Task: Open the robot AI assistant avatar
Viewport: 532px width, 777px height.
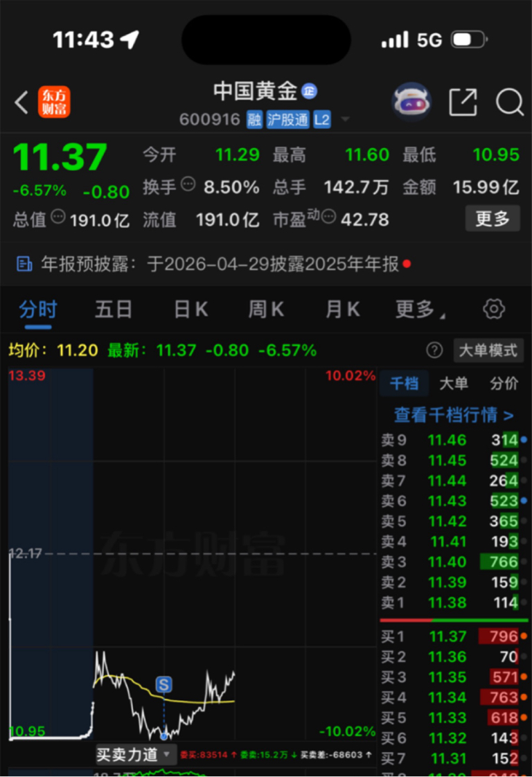Action: click(411, 102)
